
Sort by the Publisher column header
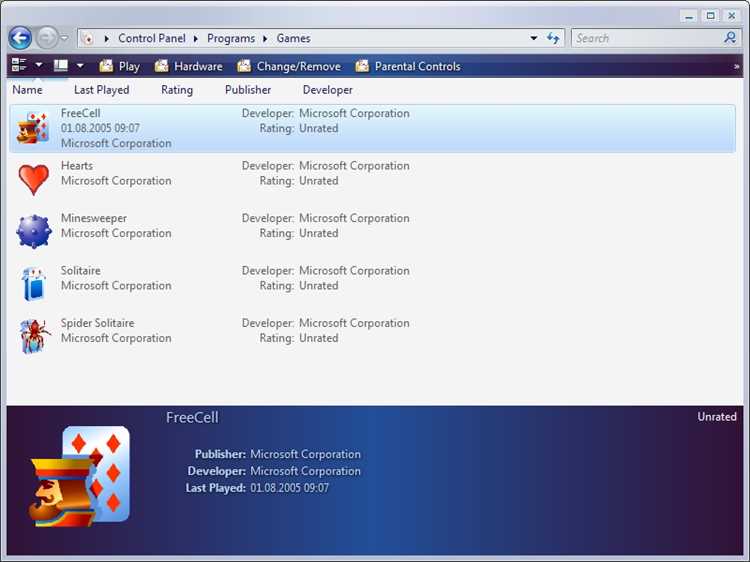248,90
